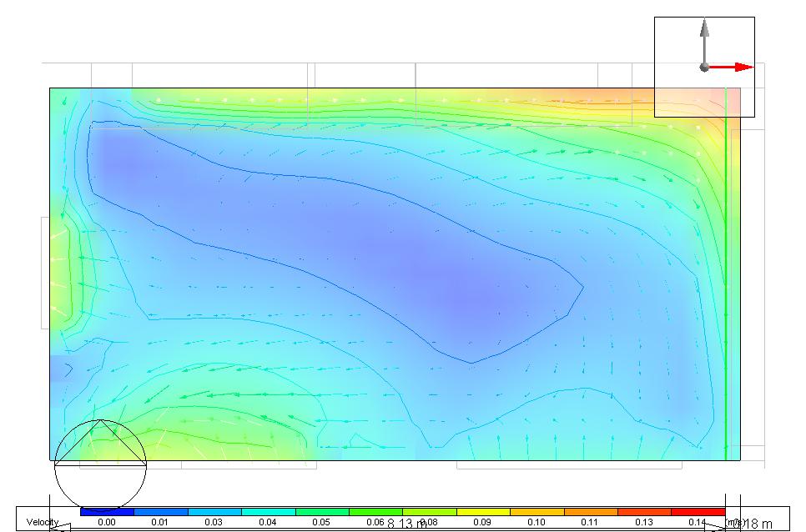Viewport: 806px width, 532px height.
Task: Pick the orange 0.11 legend color band
Action: tap(591, 512)
